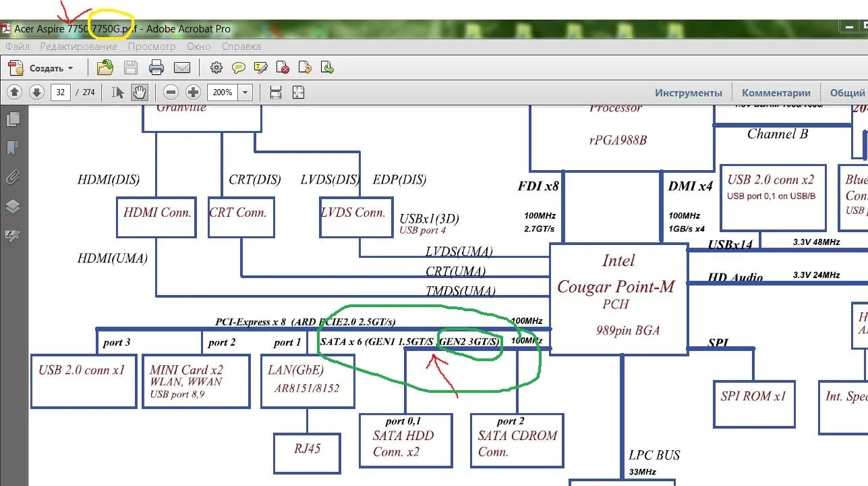Screen dimensions: 868x486
Task: Choose the Select text cursor tool
Action: click(x=117, y=92)
